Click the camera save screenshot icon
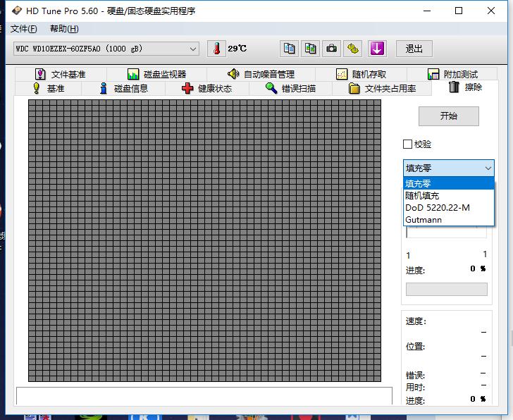This screenshot has width=513, height=420. pos(331,49)
